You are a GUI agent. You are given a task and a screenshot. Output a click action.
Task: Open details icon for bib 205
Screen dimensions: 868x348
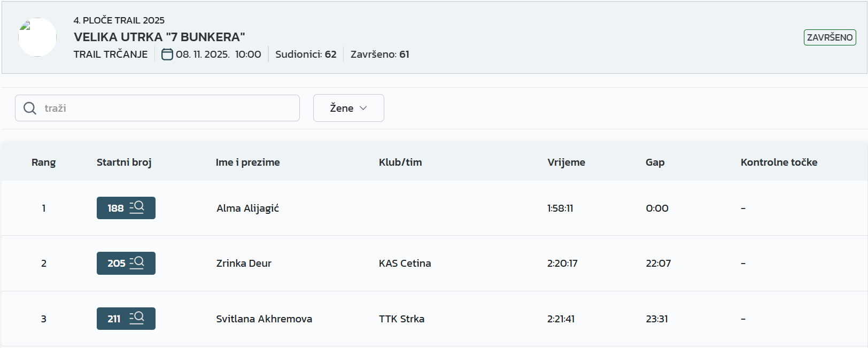(137, 263)
